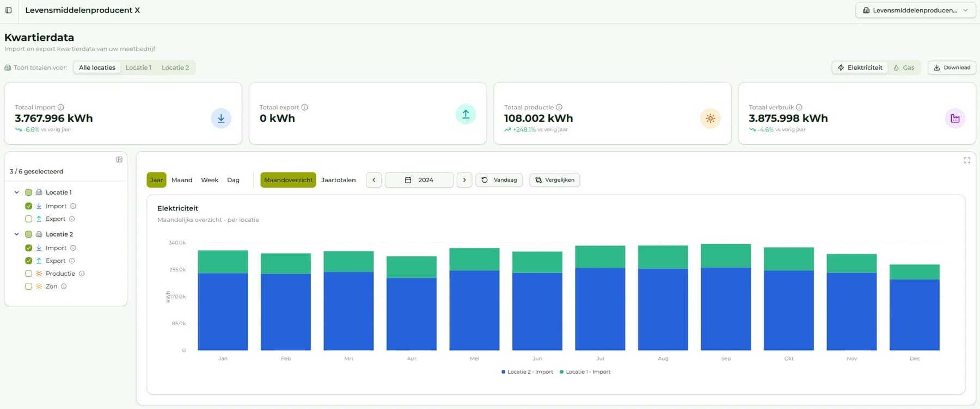Switch to the Locatie 1 tab

tap(138, 67)
